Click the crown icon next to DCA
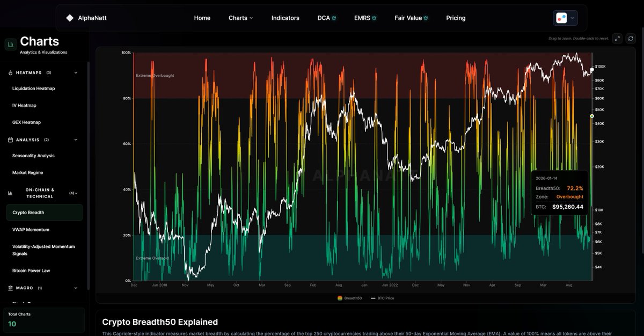The height and width of the screenshot is (336, 644). tap(334, 18)
